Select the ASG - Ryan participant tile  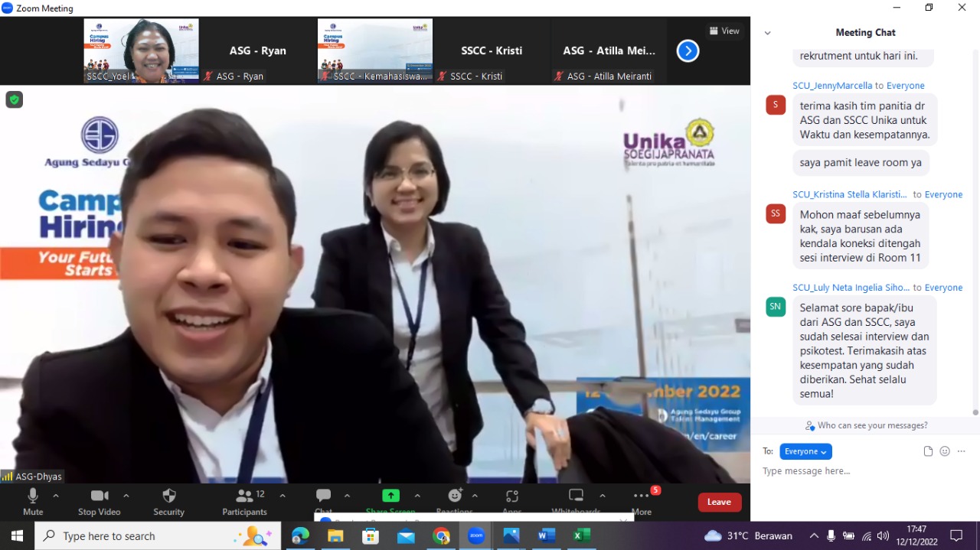click(258, 50)
